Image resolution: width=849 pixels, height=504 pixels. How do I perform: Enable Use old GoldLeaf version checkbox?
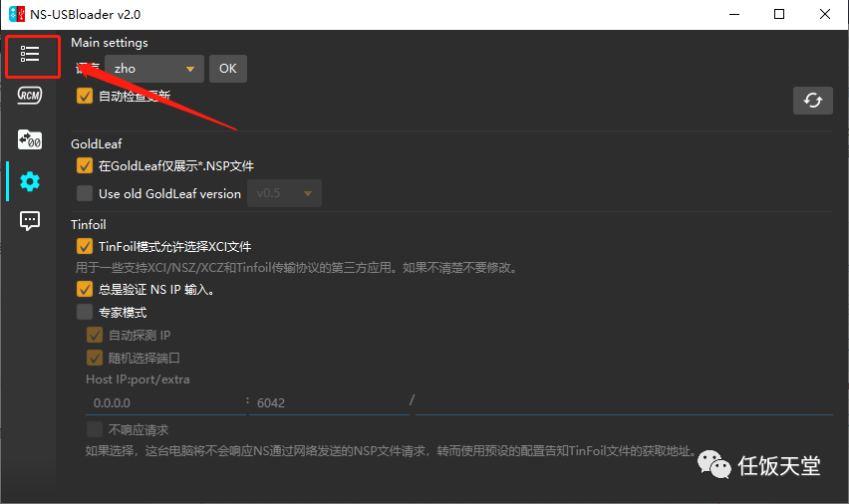(85, 193)
